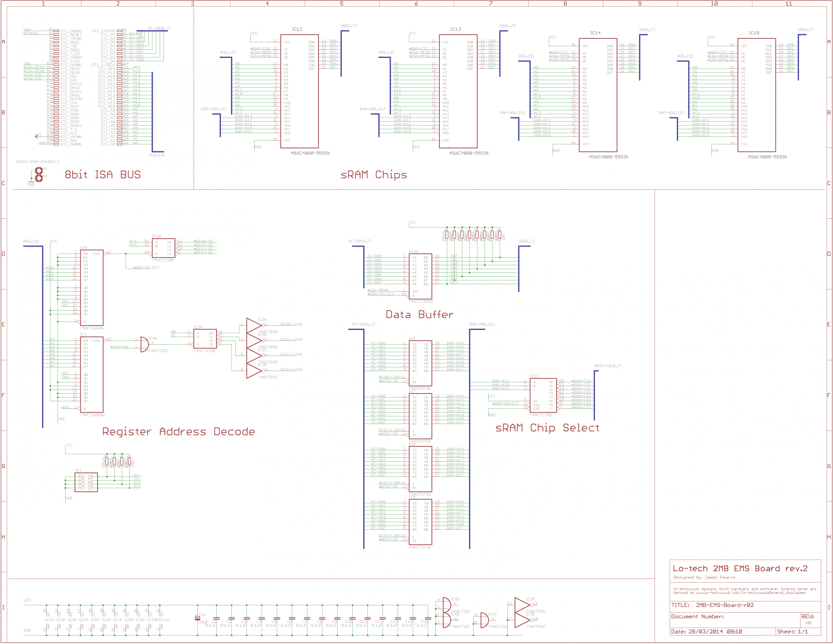Select the "Register Address Decode" heading text
Viewport: 833px width, 644px height.
click(x=179, y=432)
